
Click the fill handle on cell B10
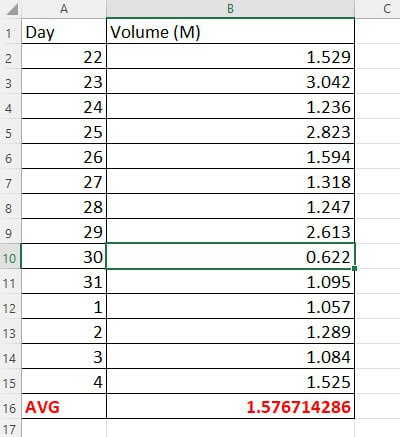point(354,268)
